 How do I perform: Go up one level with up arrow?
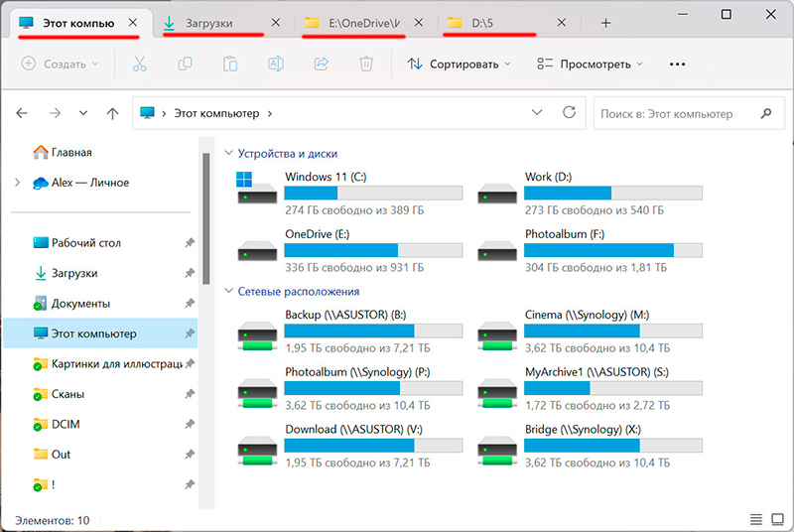coord(112,114)
